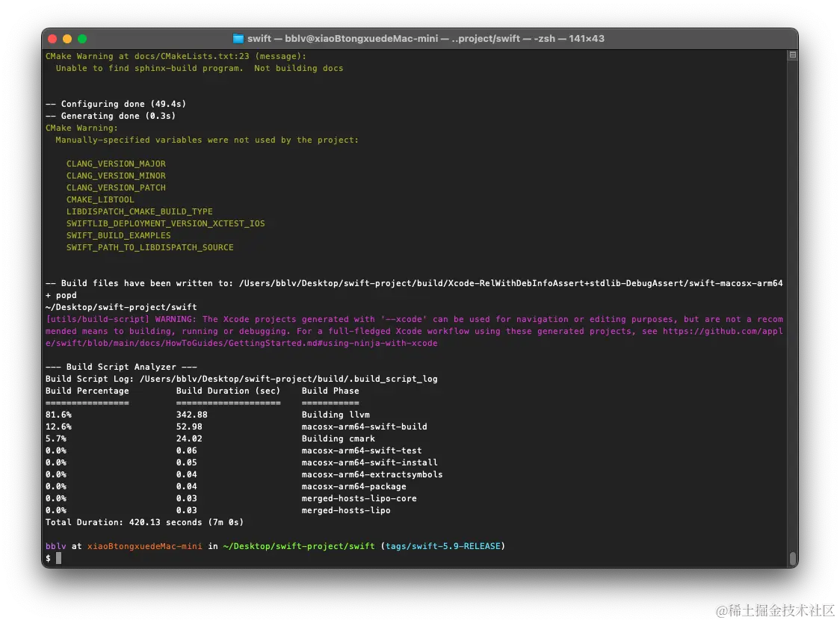
Task: Click the folder icon in the title bar
Action: click(x=238, y=39)
